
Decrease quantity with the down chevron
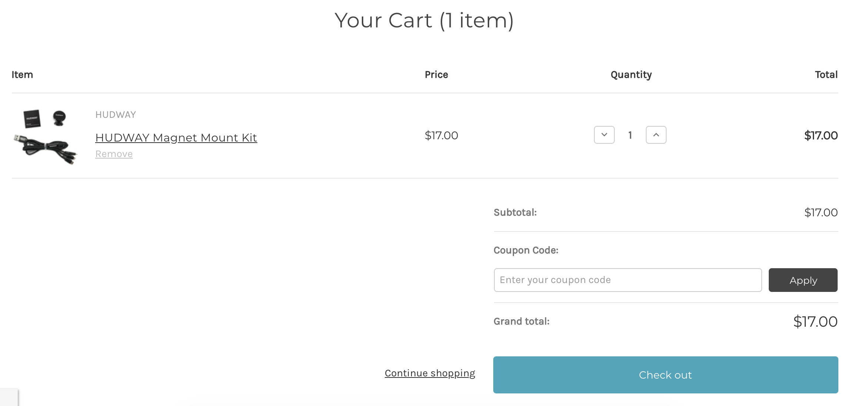604,135
